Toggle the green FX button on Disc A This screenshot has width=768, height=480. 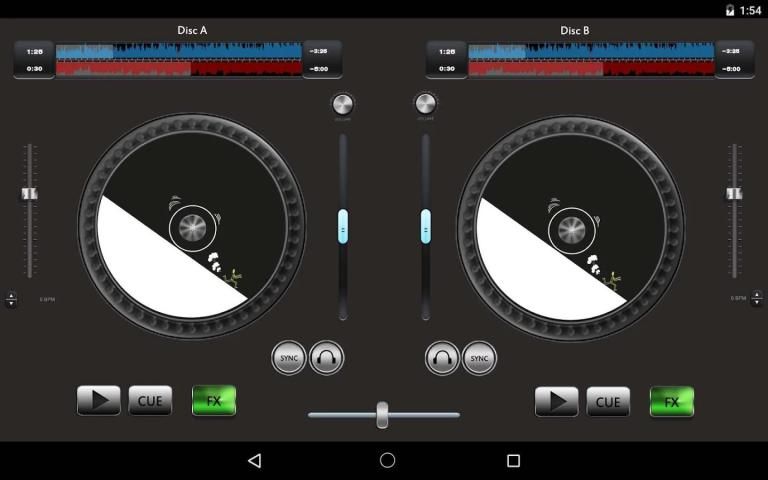point(214,401)
